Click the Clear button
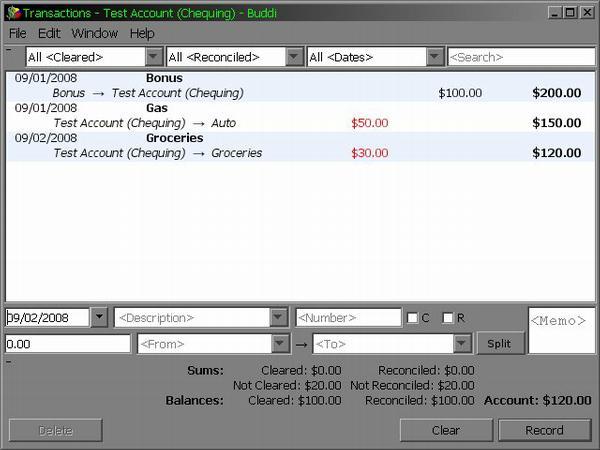Viewport: 600px width, 450px height. point(445,430)
